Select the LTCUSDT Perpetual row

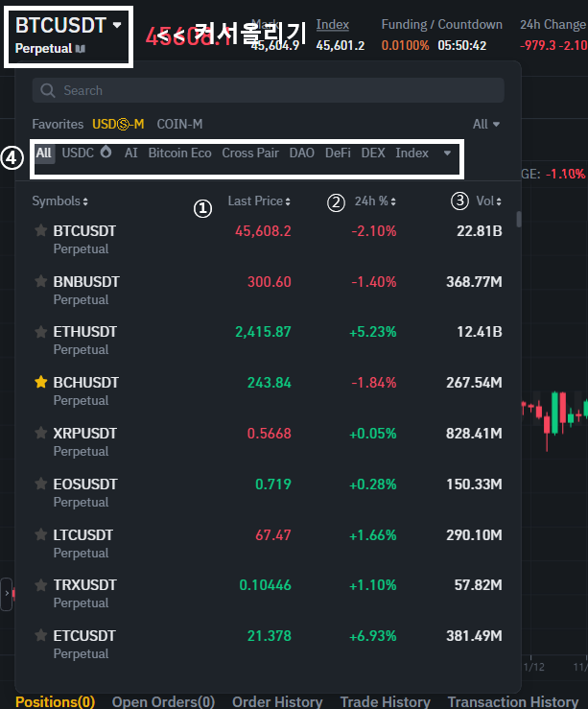(x=268, y=544)
